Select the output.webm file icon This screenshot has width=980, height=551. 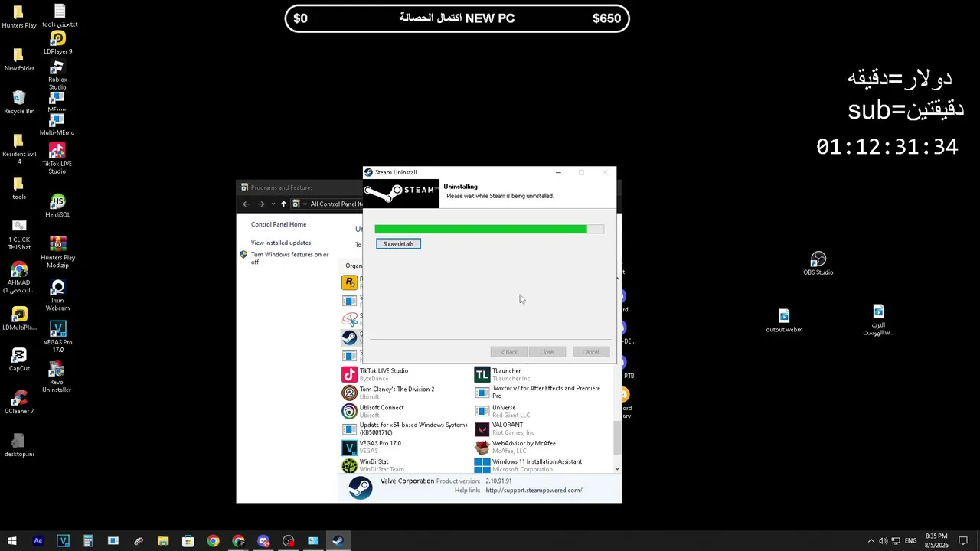click(784, 321)
